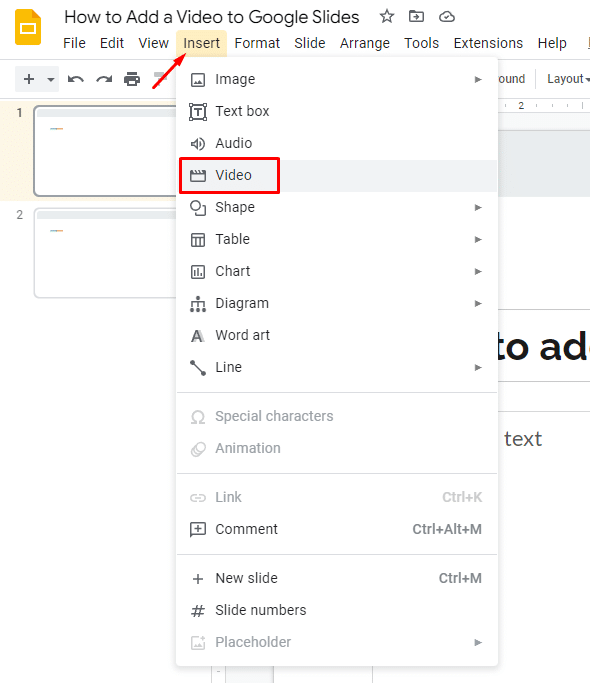
Task: Click the Diagram hierarchy icon
Action: click(198, 304)
